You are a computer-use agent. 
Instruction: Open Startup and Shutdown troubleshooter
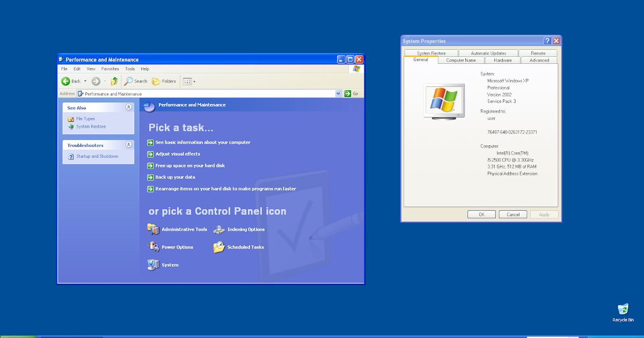click(97, 156)
